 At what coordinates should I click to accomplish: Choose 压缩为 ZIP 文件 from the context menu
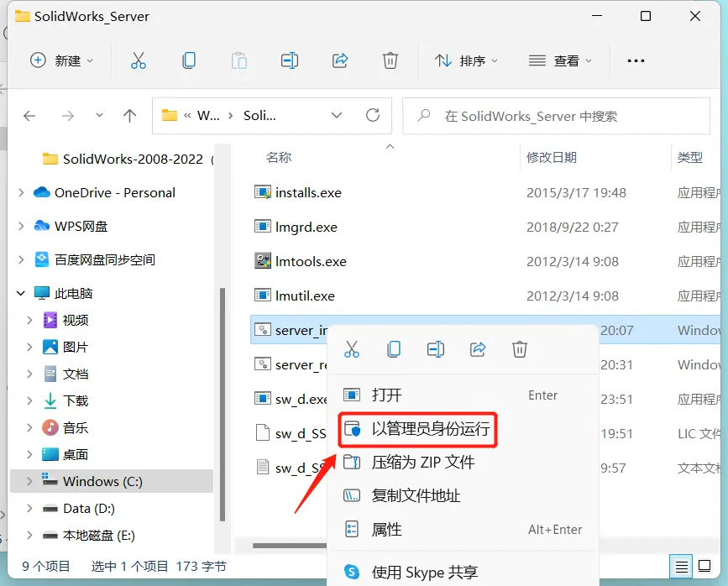[463, 463]
